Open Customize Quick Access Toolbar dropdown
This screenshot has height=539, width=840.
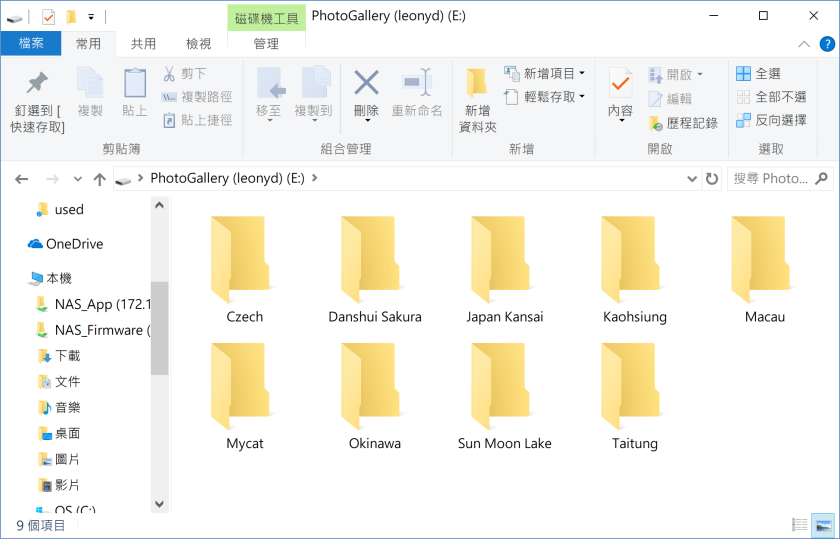point(91,18)
